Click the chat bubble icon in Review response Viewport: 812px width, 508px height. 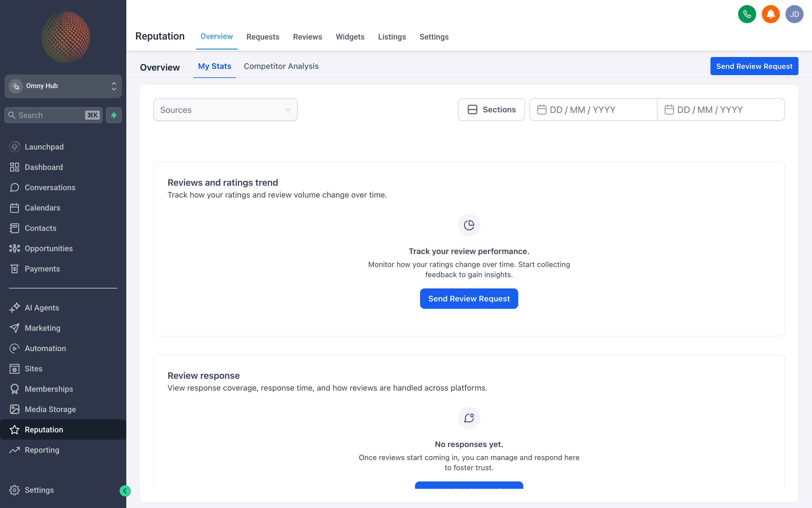pyautogui.click(x=469, y=418)
